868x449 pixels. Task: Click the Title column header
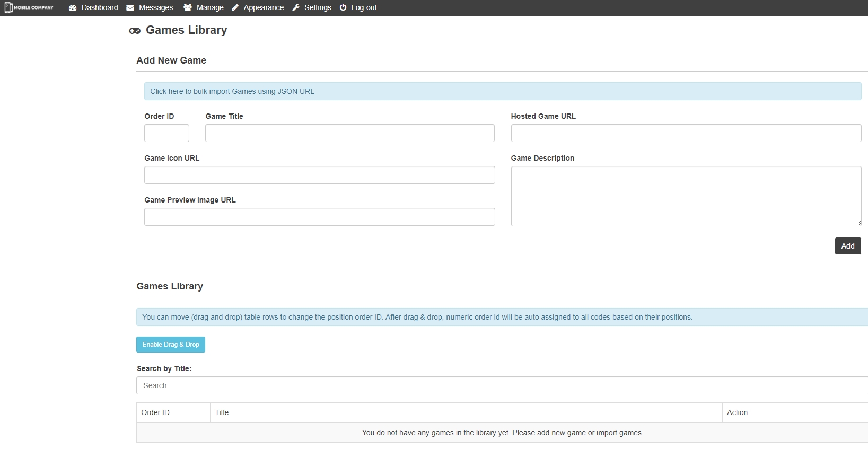coord(466,412)
